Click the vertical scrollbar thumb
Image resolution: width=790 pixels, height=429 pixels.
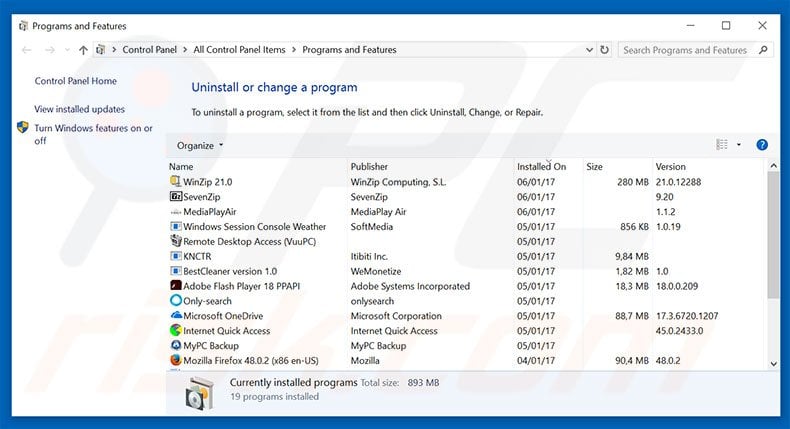[x=773, y=234]
